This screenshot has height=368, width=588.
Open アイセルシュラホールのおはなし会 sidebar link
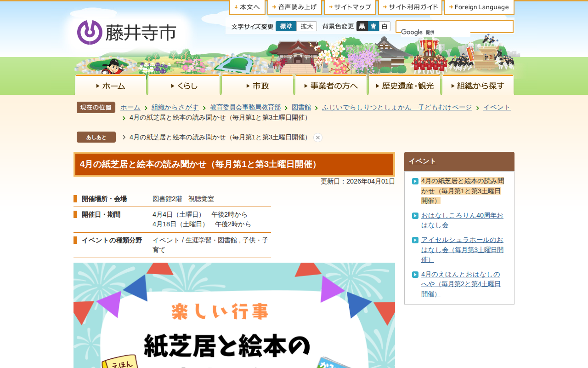tap(462, 250)
